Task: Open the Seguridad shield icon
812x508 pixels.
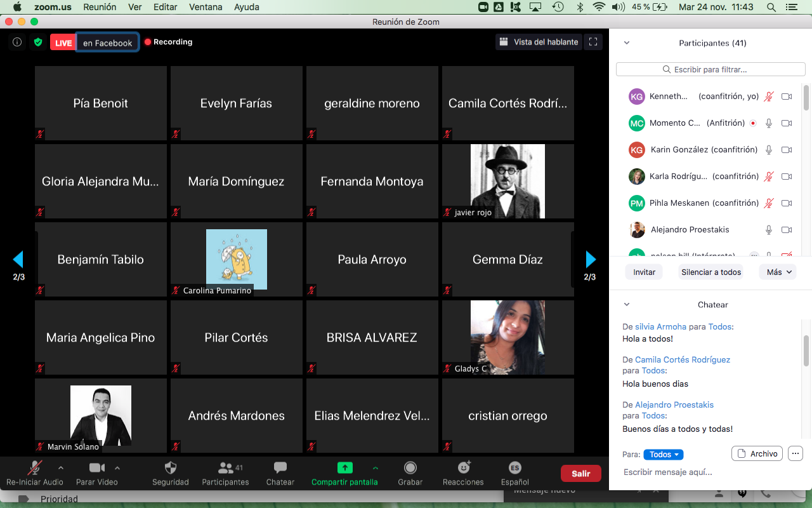Action: pyautogui.click(x=170, y=469)
